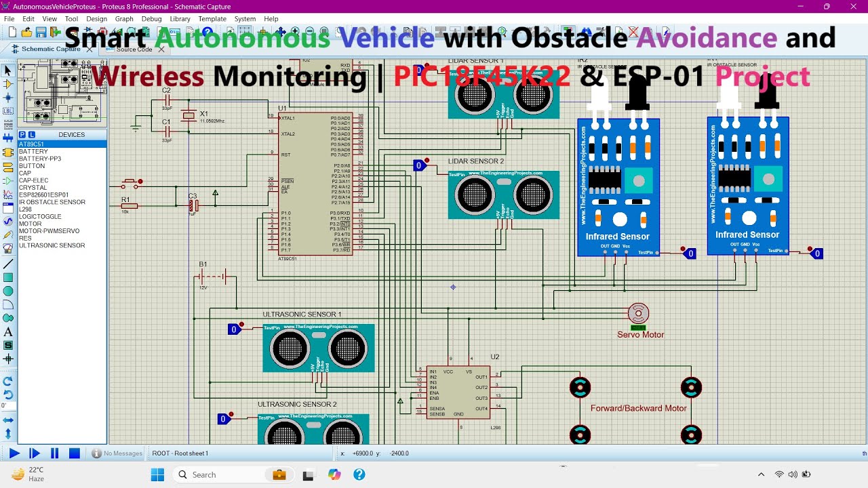Select the Text Script Mode tool
Screen dimensions: 868x488
8,125
